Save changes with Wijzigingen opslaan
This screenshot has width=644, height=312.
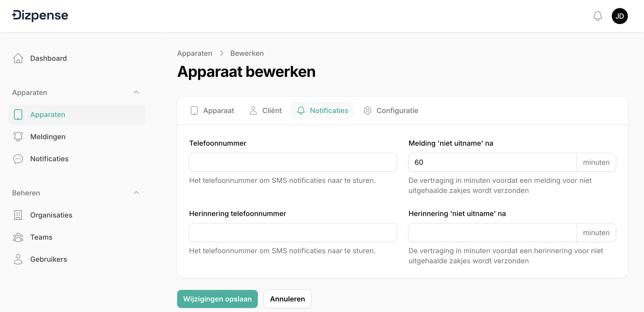click(x=217, y=299)
